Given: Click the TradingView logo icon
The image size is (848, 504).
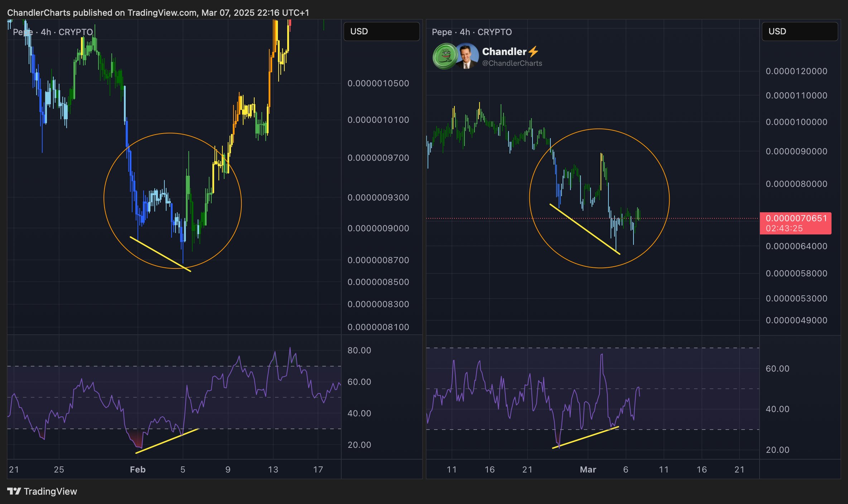Looking at the screenshot, I should tap(14, 491).
